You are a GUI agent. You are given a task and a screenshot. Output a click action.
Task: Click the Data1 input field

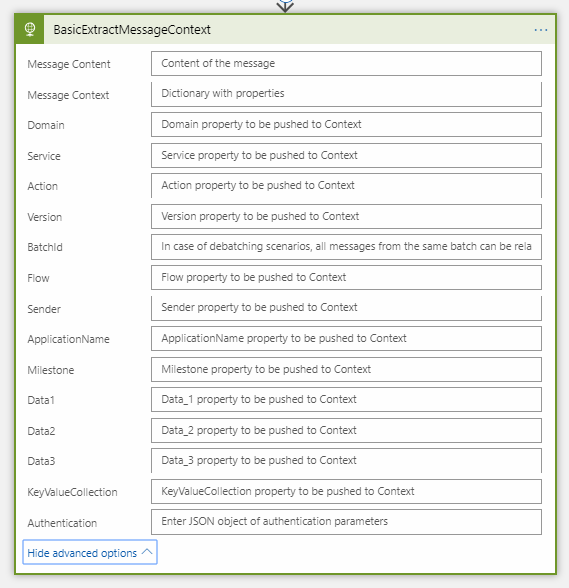click(x=346, y=400)
